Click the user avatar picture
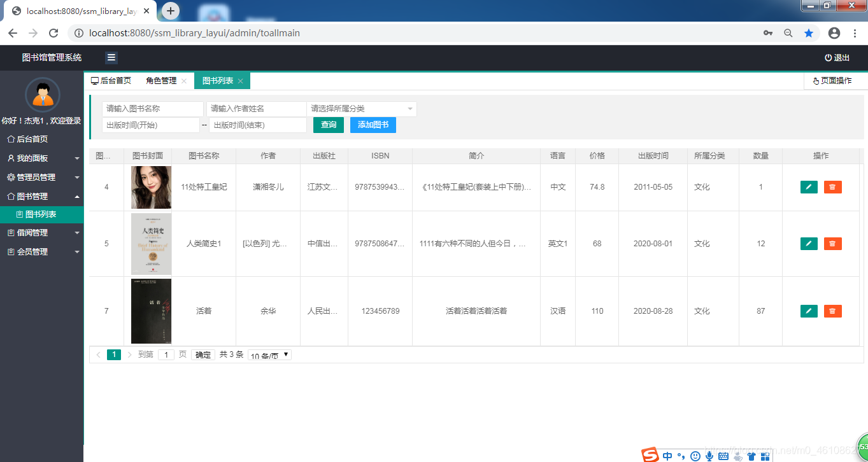The width and height of the screenshot is (868, 462). [x=42, y=95]
